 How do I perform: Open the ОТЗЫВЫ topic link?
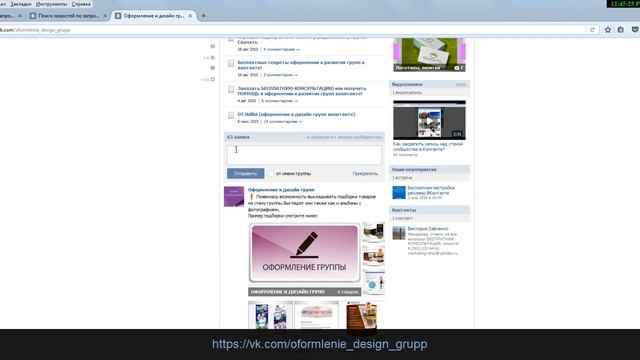tap(296, 114)
